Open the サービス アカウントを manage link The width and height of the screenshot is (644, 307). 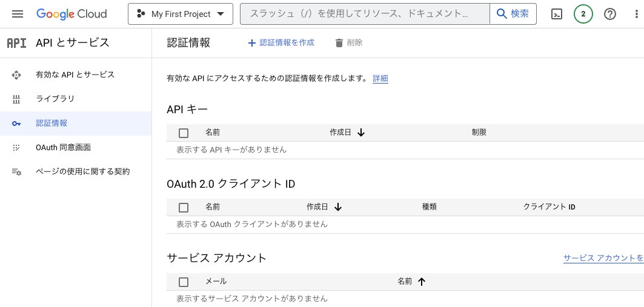603,258
